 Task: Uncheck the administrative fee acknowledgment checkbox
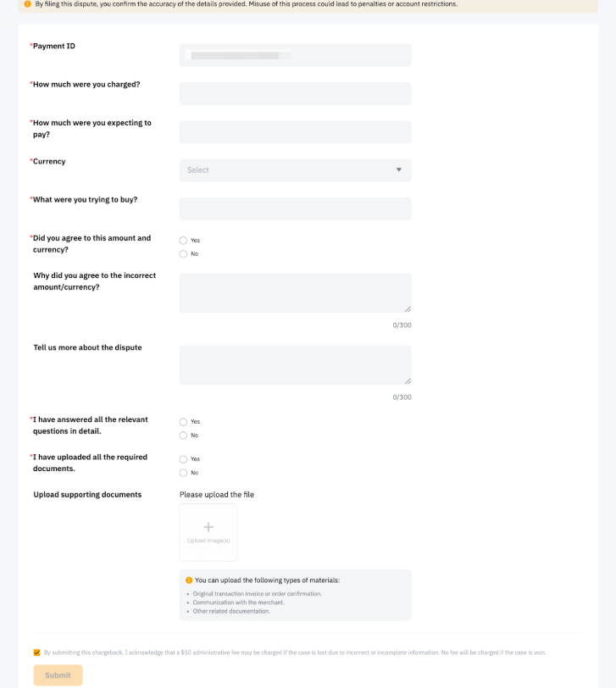click(x=36, y=652)
